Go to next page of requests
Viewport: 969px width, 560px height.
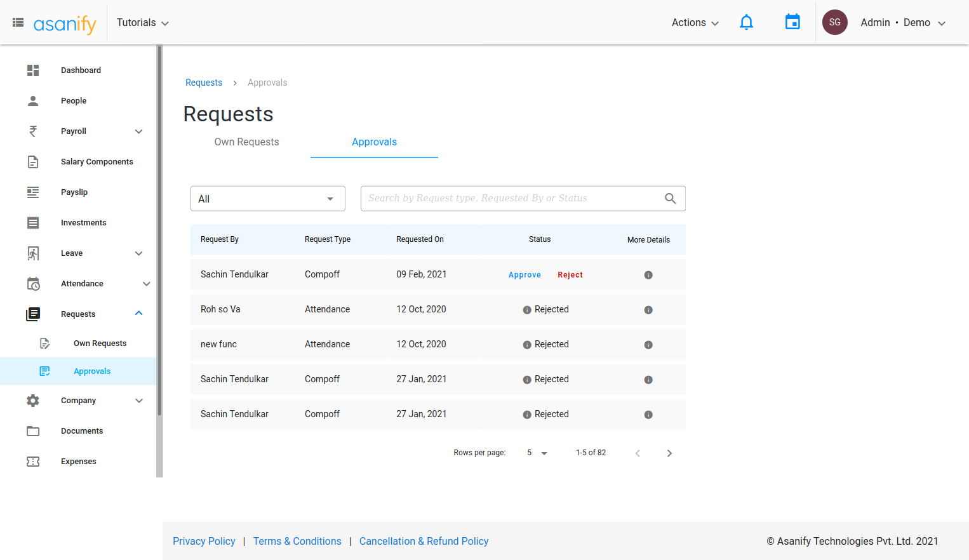[669, 453]
